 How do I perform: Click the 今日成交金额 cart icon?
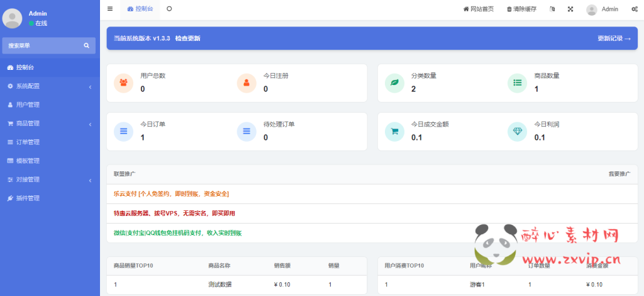coord(395,132)
